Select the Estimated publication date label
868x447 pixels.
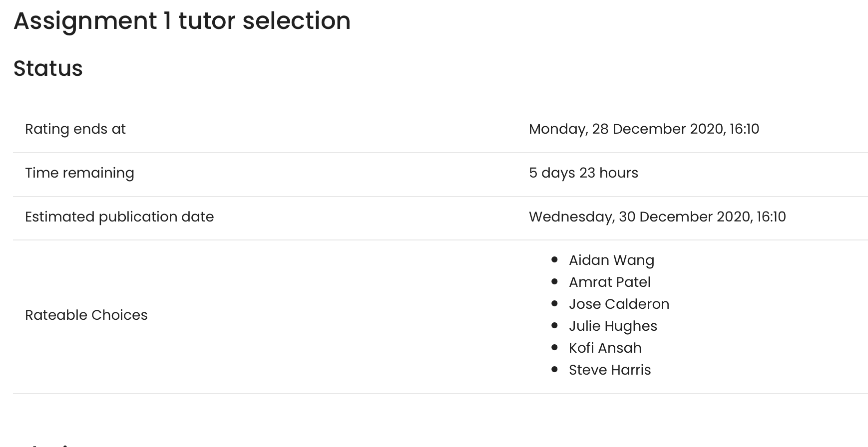[119, 217]
